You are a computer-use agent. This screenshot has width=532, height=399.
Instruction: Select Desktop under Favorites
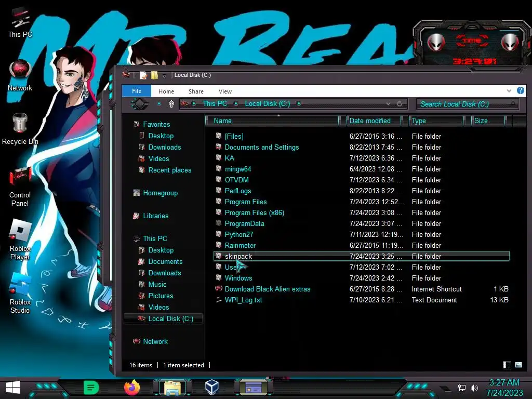coord(161,136)
